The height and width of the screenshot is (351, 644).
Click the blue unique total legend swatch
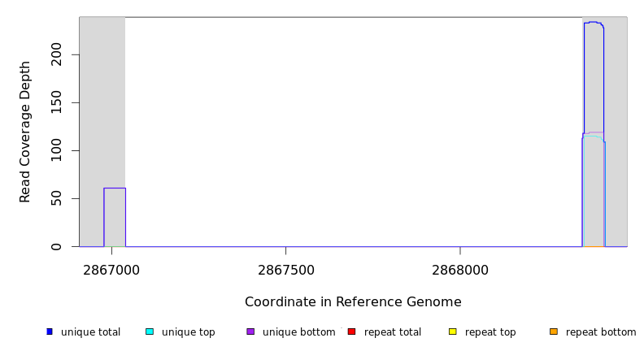coord(50,331)
